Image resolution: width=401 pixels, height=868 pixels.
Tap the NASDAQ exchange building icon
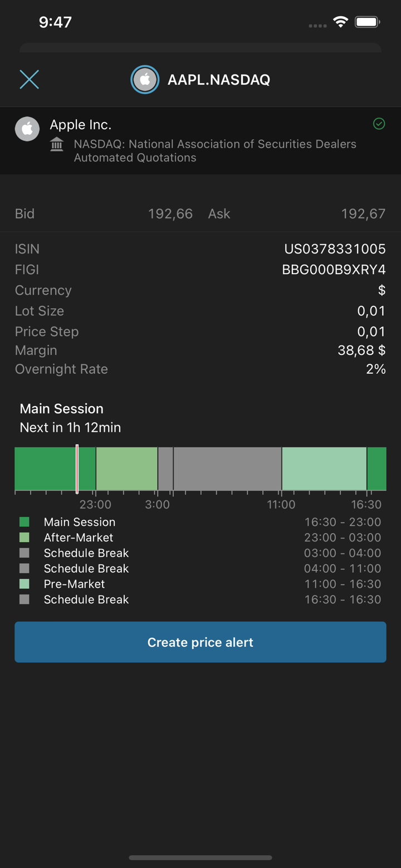pos(57,145)
